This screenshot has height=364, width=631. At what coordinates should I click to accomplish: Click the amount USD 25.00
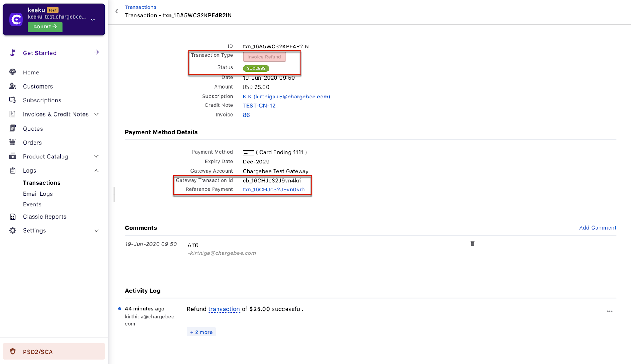pyautogui.click(x=256, y=87)
